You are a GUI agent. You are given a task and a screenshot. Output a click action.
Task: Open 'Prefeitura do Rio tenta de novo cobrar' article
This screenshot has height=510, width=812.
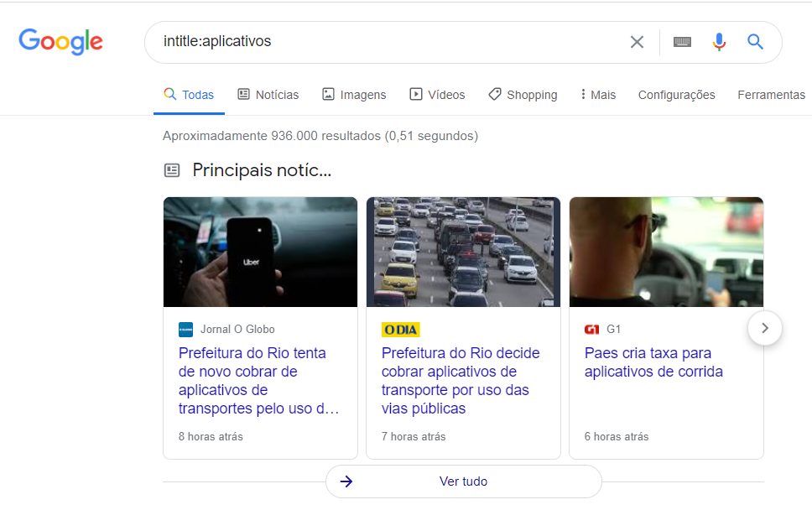(258, 381)
